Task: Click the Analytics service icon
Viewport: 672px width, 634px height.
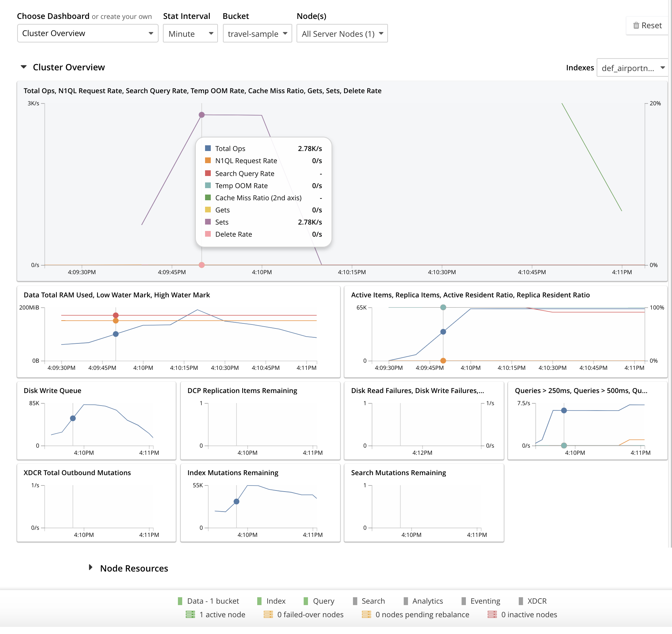Action: pos(405,601)
